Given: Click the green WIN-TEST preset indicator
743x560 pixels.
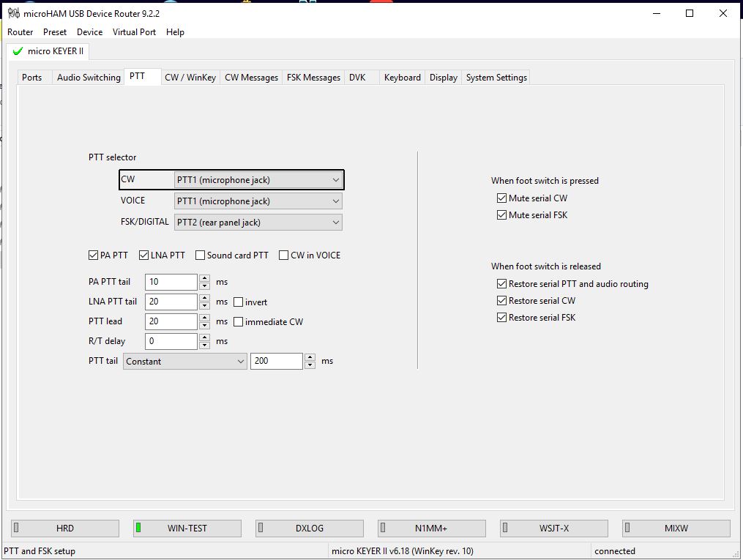Looking at the screenshot, I should [x=138, y=527].
